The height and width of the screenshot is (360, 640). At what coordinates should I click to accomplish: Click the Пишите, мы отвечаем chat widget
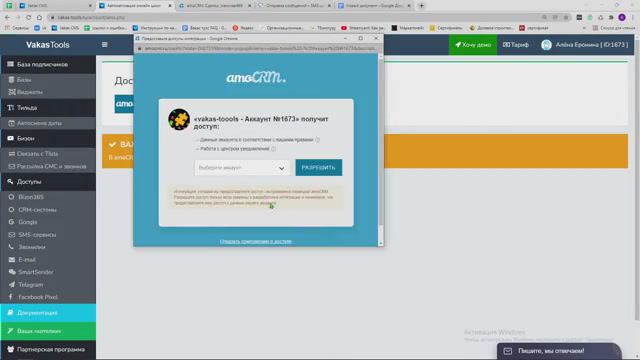(559, 351)
